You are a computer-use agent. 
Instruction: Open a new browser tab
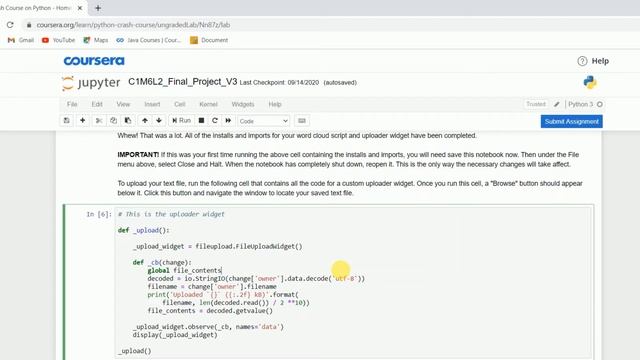98,8
